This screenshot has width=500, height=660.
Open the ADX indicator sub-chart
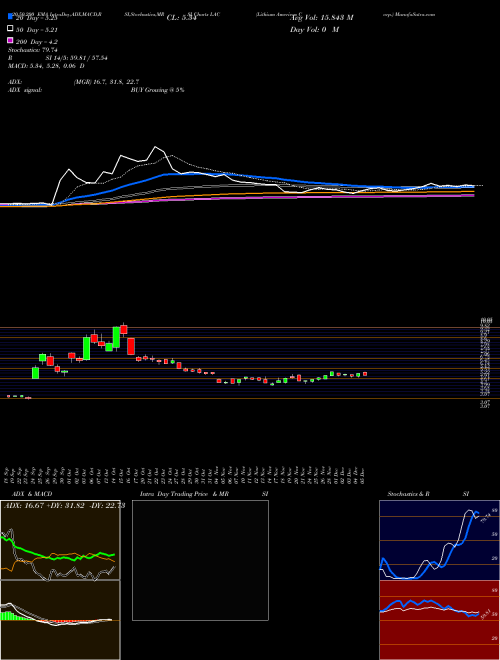[x=60, y=540]
